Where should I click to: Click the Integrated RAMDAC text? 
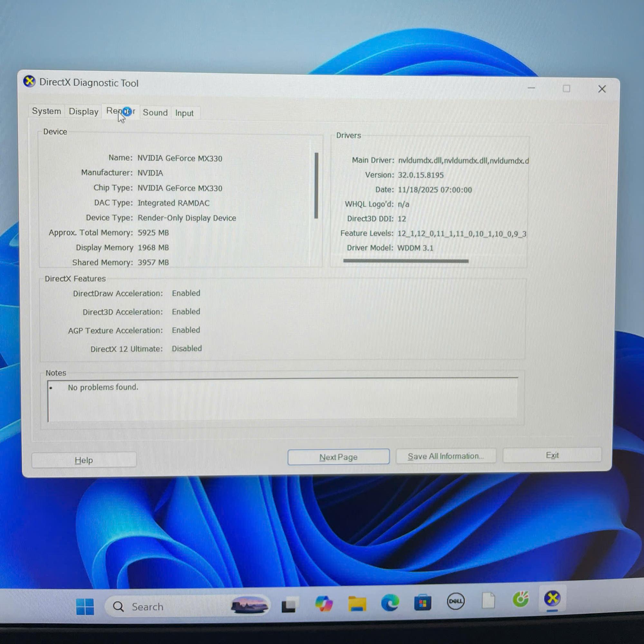(x=174, y=203)
